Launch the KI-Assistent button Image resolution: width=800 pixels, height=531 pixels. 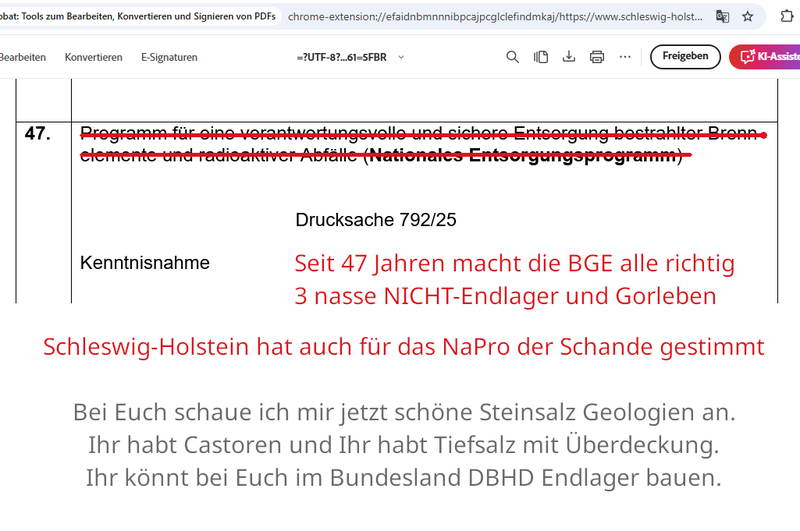pyautogui.click(x=766, y=57)
